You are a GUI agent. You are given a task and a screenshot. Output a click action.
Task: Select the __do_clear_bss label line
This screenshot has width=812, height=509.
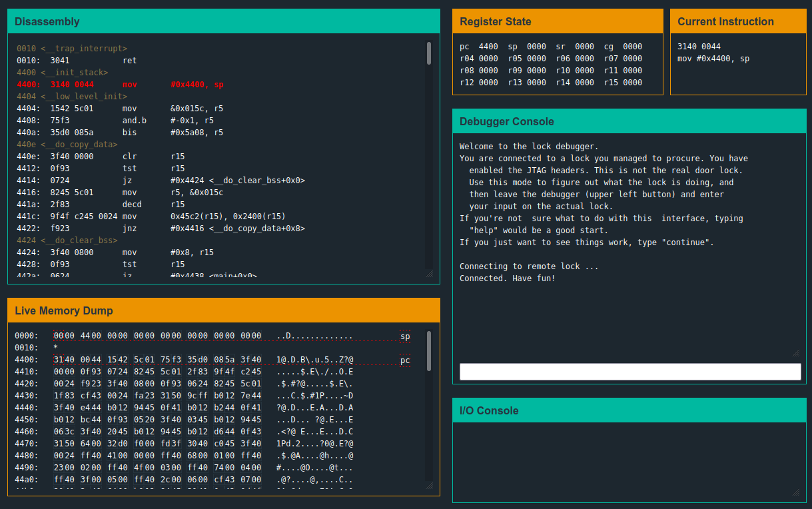[67, 241]
